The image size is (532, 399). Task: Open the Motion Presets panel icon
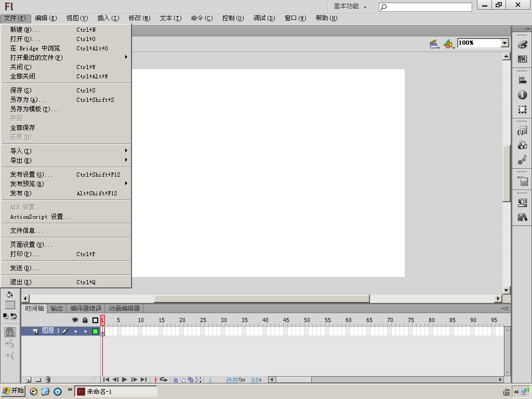pos(523,160)
